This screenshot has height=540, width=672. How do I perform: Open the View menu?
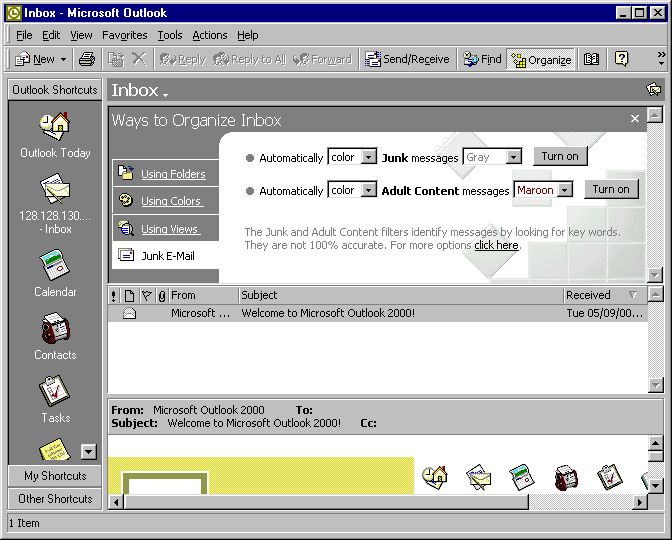tap(81, 35)
